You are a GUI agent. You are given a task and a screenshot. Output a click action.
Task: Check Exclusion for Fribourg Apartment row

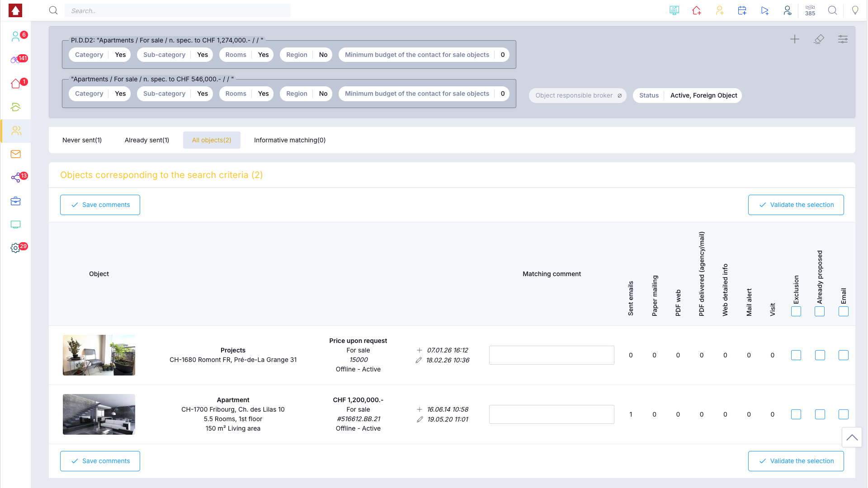tap(796, 414)
